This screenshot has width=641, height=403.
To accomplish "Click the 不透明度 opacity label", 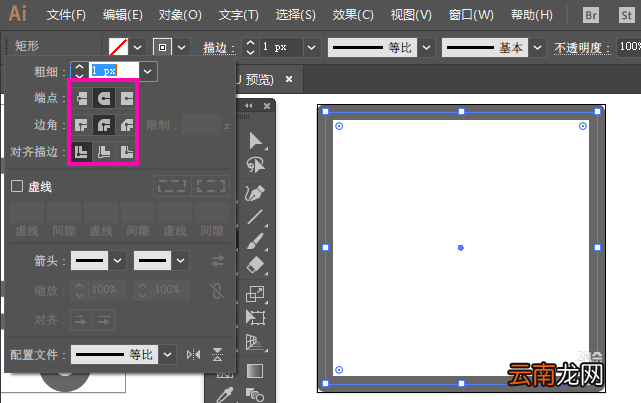I will (x=582, y=48).
